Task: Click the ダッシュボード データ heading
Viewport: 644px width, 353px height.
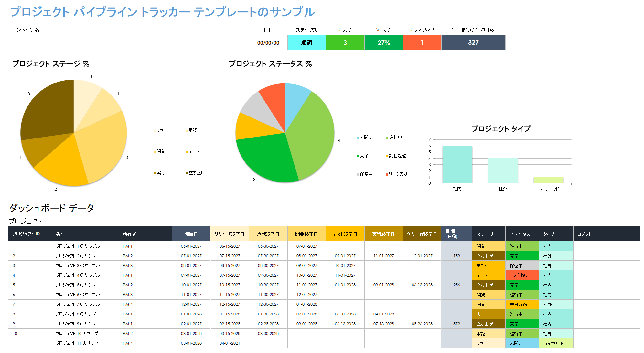Action: click(x=52, y=208)
